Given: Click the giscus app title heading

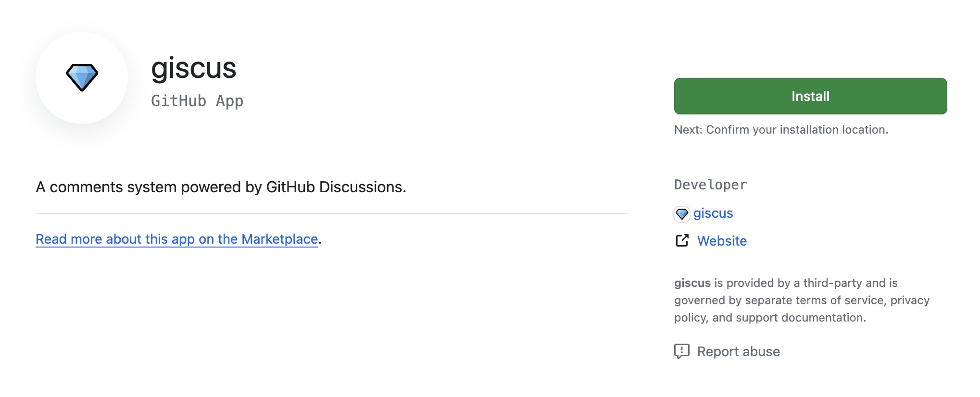Looking at the screenshot, I should pyautogui.click(x=194, y=68).
